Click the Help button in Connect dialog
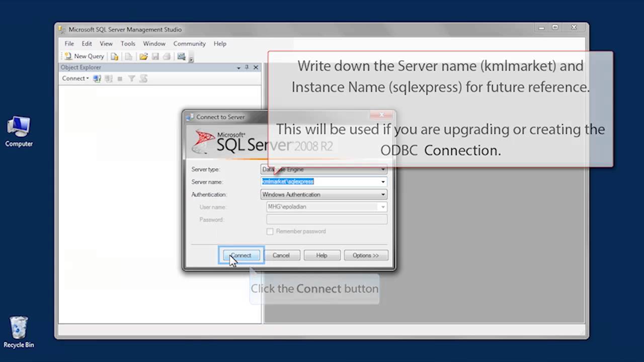644x362 pixels. 321,255
